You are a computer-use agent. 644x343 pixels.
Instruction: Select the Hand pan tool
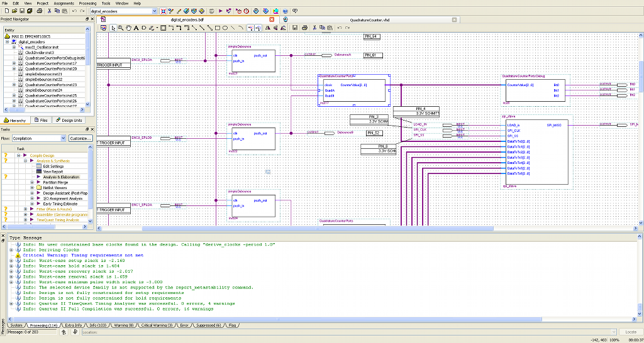pyautogui.click(x=129, y=28)
